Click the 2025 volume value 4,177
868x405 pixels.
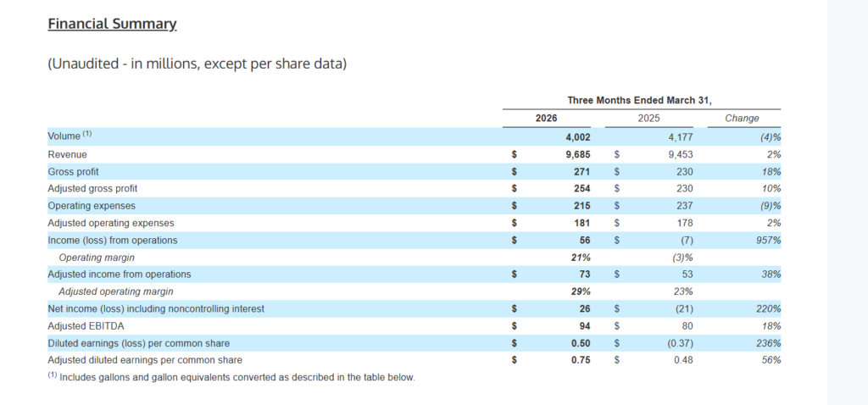680,136
